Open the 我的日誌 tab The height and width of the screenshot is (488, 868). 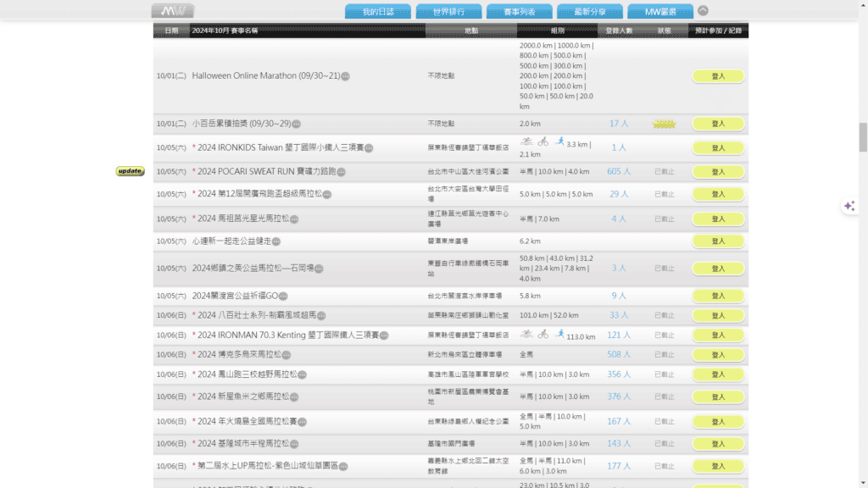(x=378, y=12)
